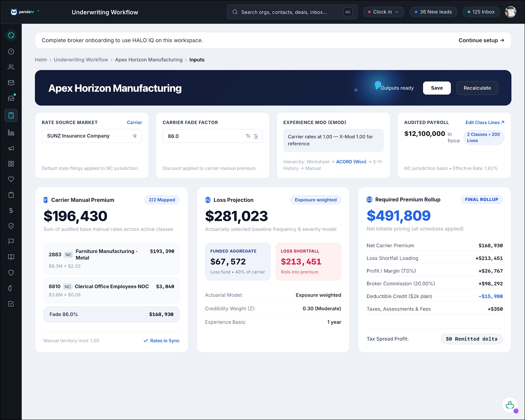Open the dashboard gauge icon in sidebar

pos(11,35)
